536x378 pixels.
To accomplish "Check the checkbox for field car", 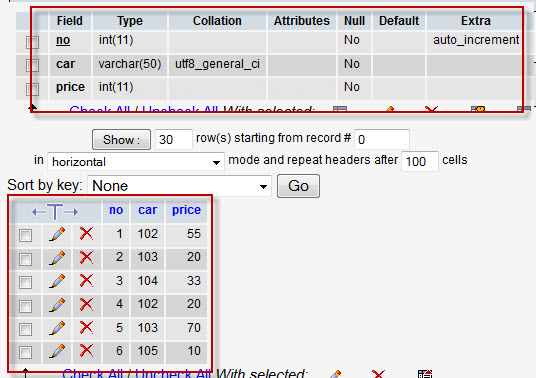I will click(32, 65).
